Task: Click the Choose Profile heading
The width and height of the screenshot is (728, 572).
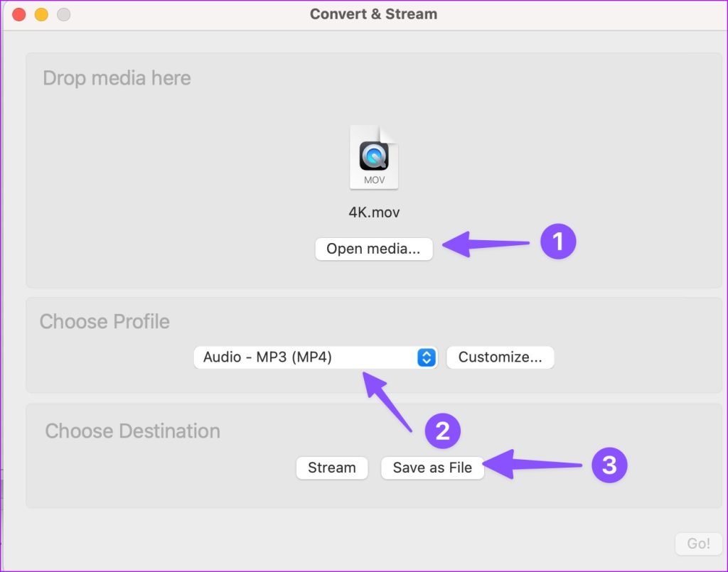Action: (x=105, y=321)
